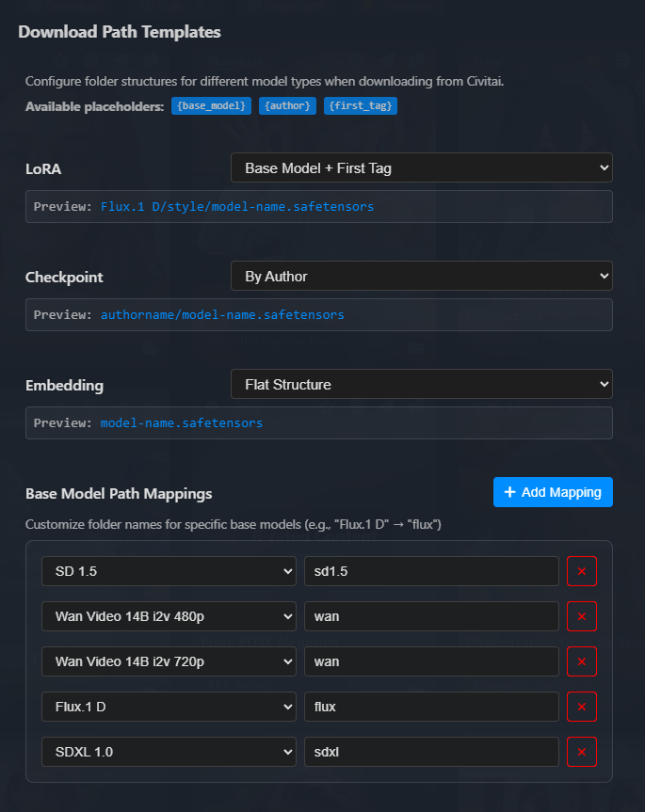Expand the Wan Video 14B i2v 720p dropdown
The height and width of the screenshot is (812, 645).
click(169, 661)
